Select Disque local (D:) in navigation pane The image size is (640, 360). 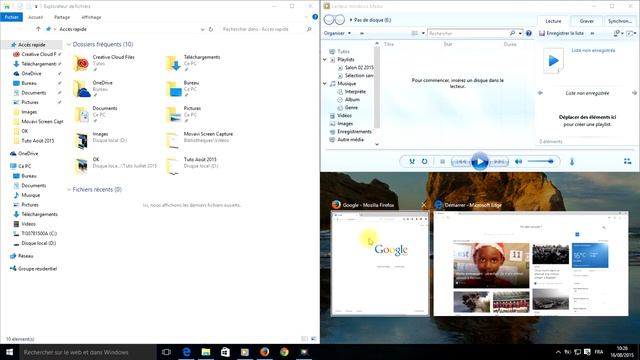pos(38,243)
